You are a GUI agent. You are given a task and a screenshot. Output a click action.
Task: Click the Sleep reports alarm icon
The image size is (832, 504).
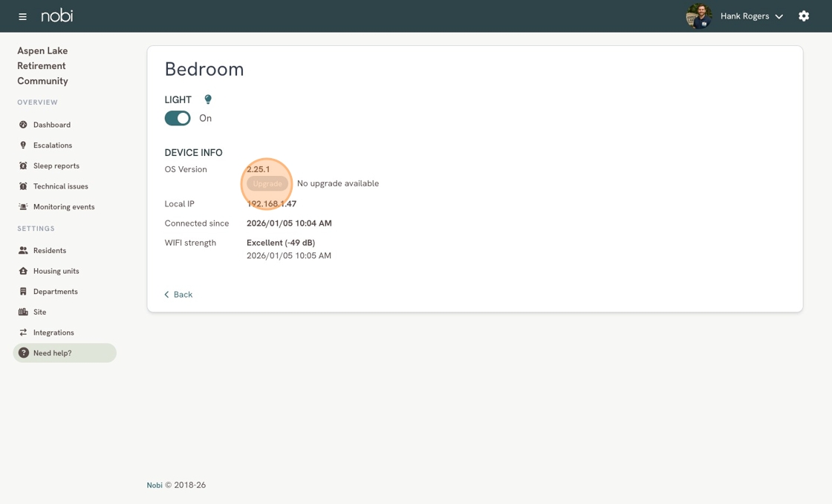[x=23, y=166]
